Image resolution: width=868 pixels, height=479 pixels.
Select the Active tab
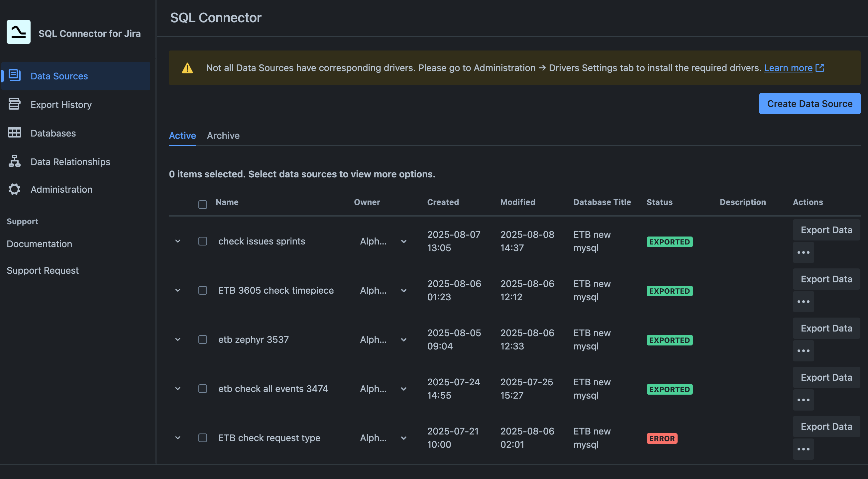coord(182,136)
